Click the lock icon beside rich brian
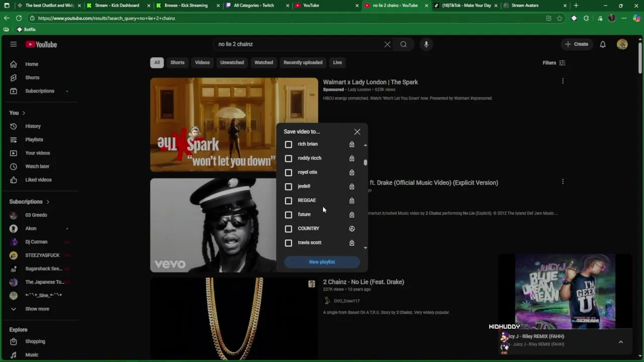This screenshot has width=644, height=362. click(x=352, y=144)
